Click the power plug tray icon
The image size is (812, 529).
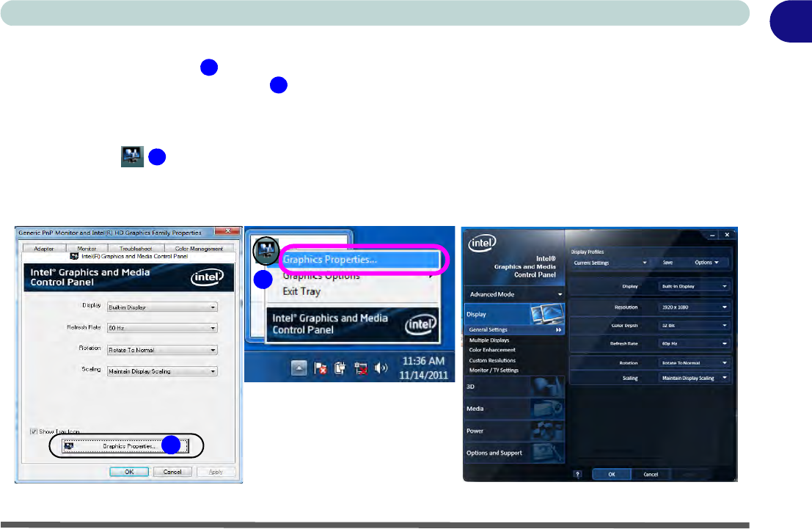click(340, 368)
